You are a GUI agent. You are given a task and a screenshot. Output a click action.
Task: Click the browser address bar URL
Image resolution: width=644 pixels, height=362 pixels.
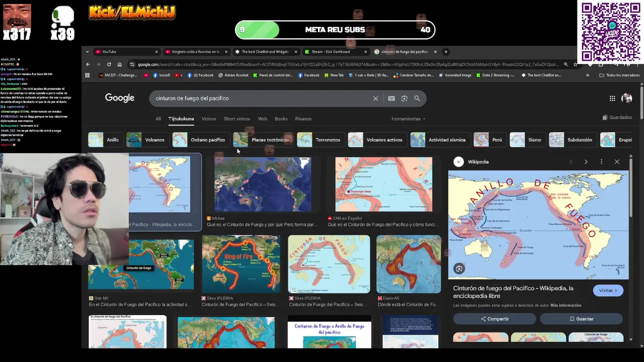click(x=347, y=64)
